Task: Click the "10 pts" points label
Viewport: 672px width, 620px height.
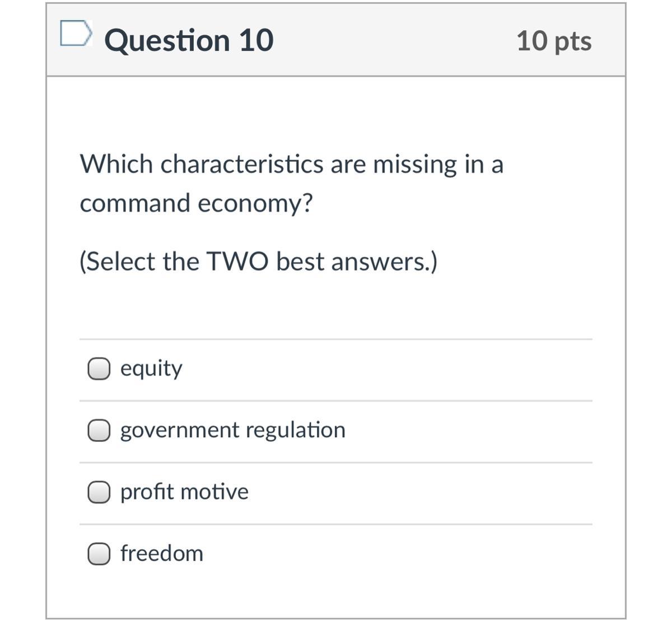Action: coord(553,41)
